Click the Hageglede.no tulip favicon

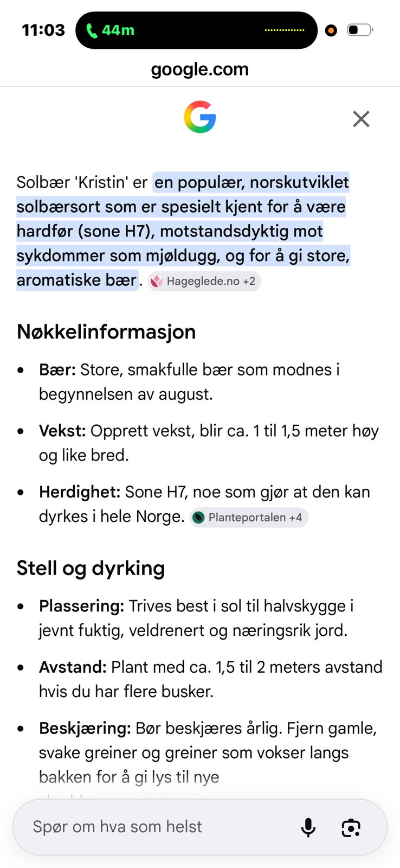[x=157, y=281]
